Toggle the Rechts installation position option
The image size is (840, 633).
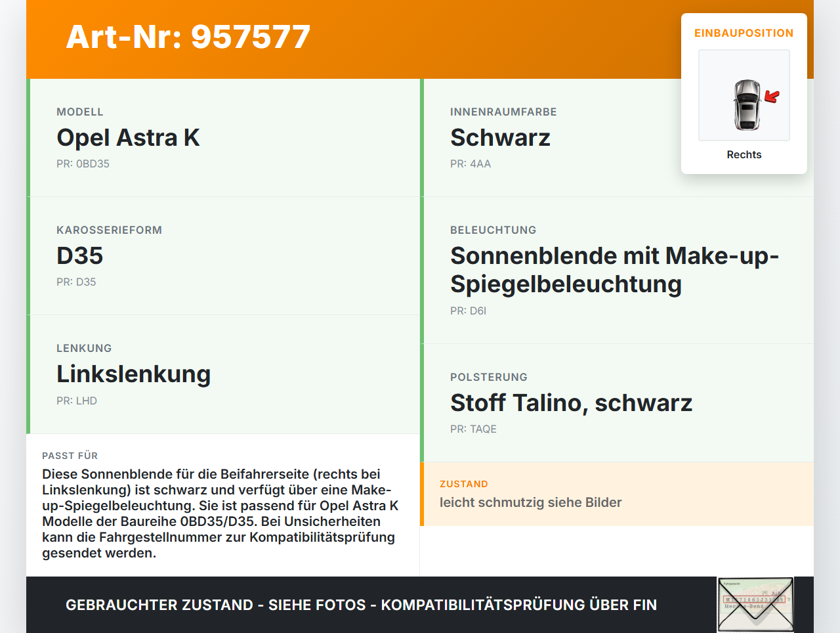point(744,154)
